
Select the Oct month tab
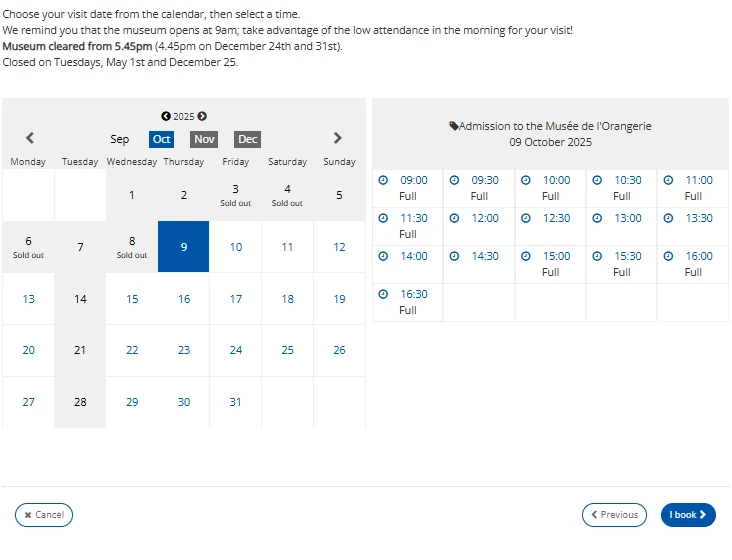[161, 140]
